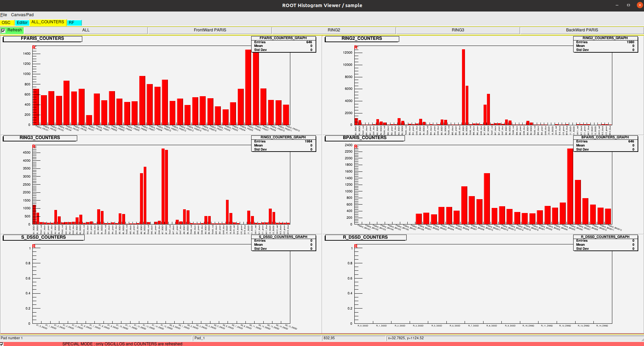
Task: Show the RING3 counters view
Action: (x=458, y=30)
